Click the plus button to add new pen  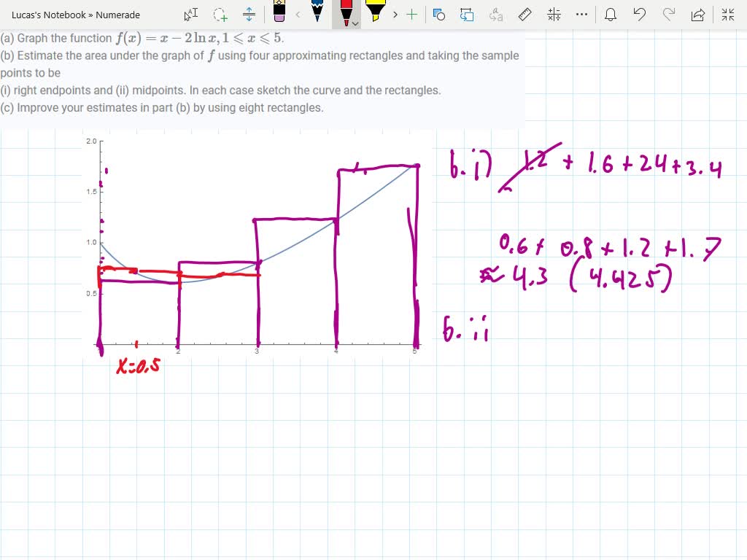411,13
